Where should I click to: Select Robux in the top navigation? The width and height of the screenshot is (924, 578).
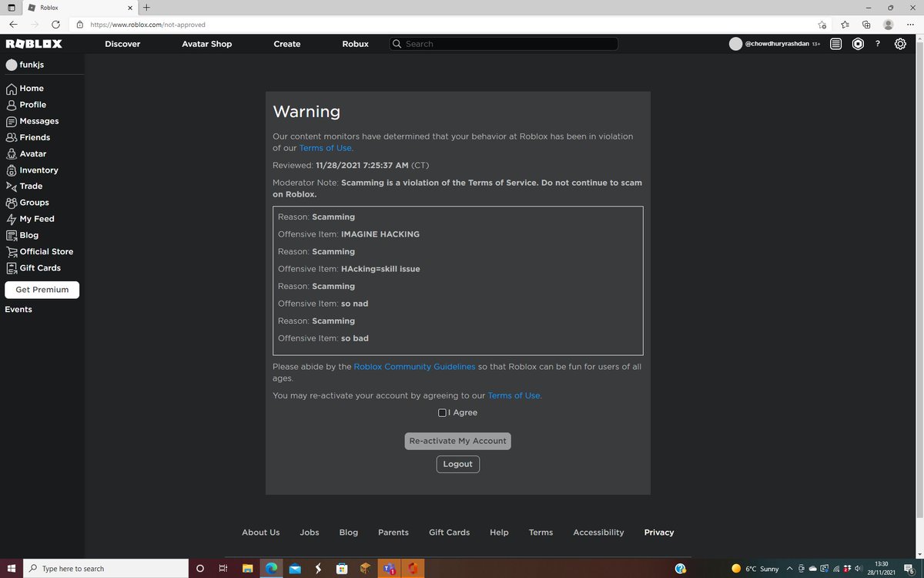click(x=356, y=44)
